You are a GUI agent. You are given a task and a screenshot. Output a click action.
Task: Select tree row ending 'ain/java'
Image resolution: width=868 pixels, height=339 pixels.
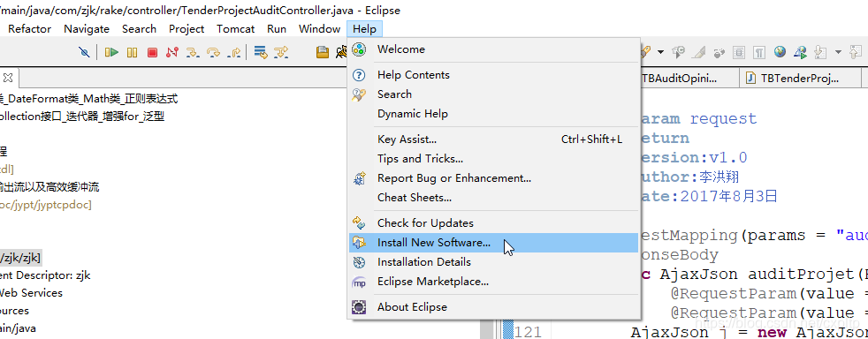pyautogui.click(x=19, y=328)
